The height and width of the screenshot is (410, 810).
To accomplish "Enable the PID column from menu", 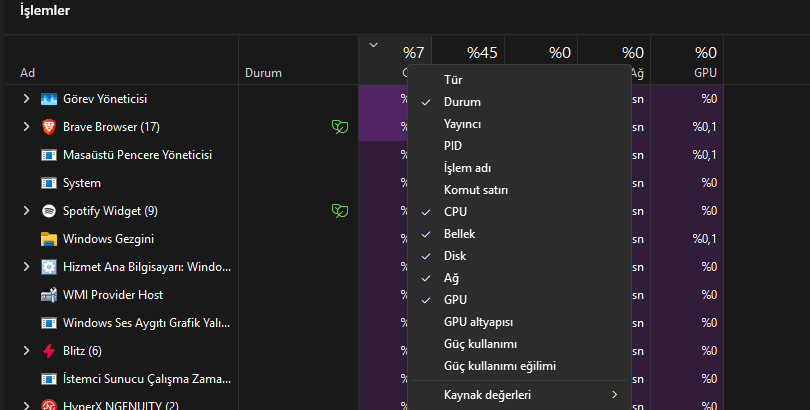I will [x=453, y=146].
